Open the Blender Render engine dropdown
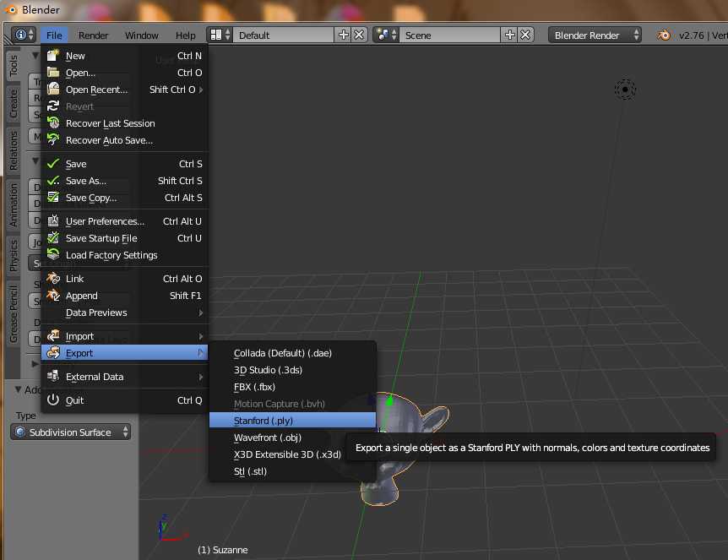Viewport: 728px width, 560px height. pyautogui.click(x=595, y=35)
